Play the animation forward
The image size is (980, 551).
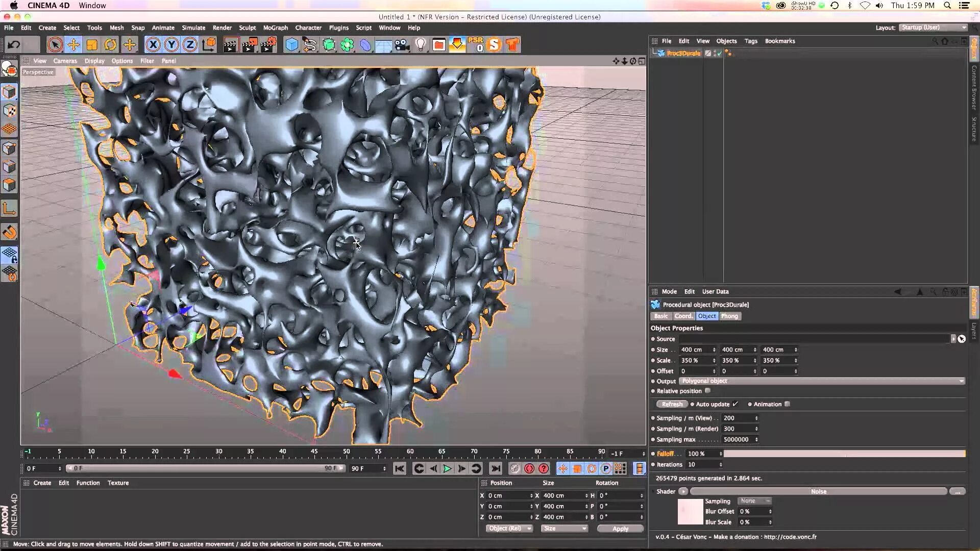[x=447, y=468]
